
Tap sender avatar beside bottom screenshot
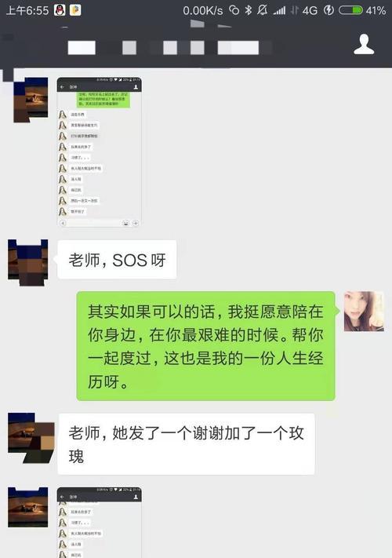coord(27,507)
